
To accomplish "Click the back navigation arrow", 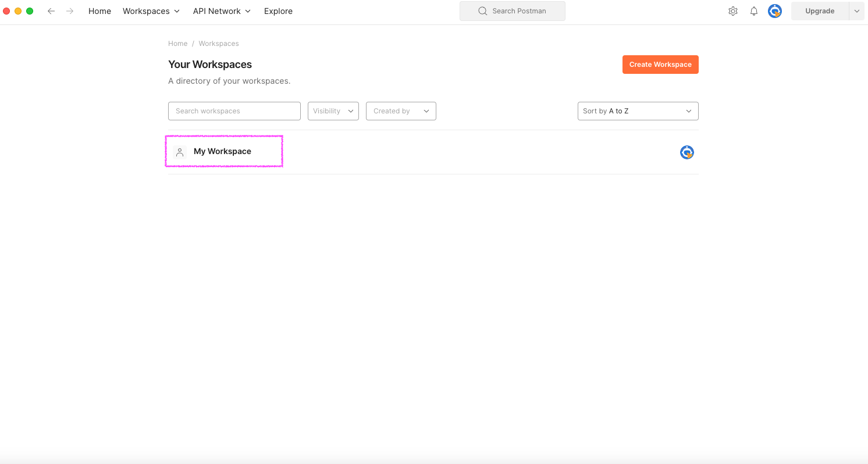I will point(51,11).
